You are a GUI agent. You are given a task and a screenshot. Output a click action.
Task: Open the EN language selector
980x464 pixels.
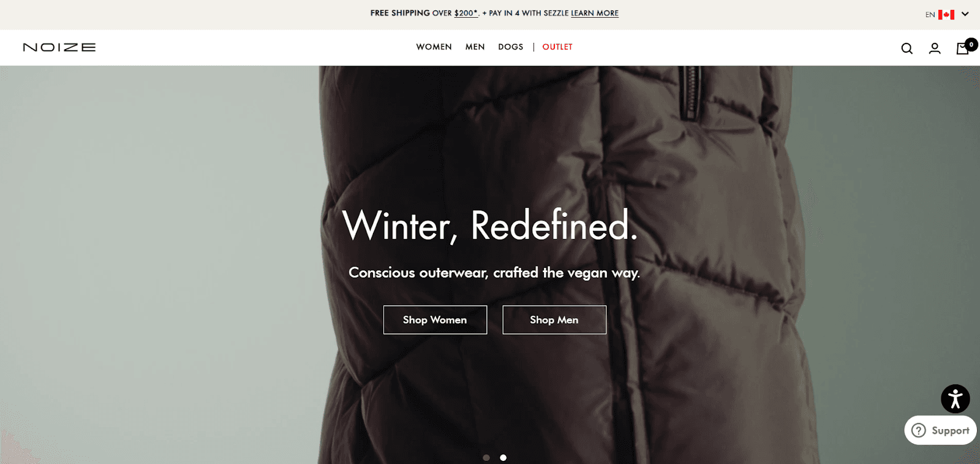coord(930,15)
